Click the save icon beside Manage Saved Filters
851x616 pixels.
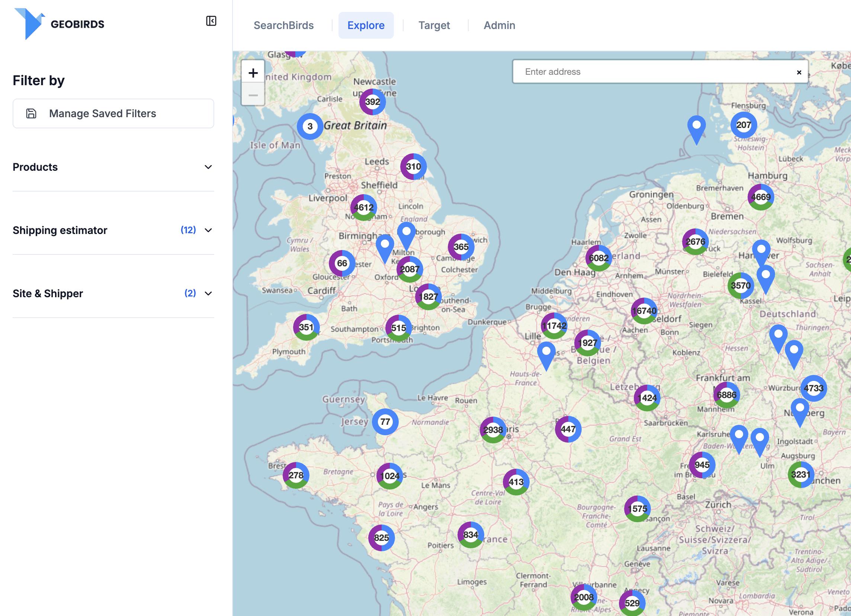(32, 113)
